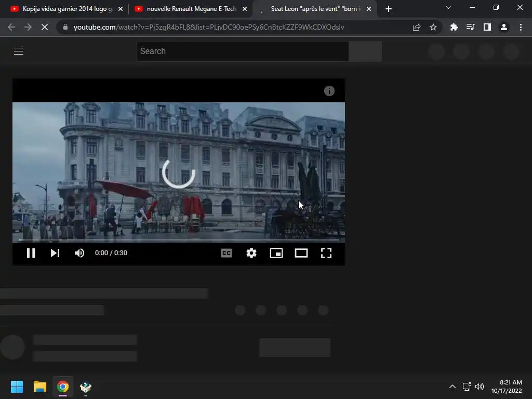Open the YouTube hamburger guide menu
This screenshot has height=399, width=532.
(19, 51)
